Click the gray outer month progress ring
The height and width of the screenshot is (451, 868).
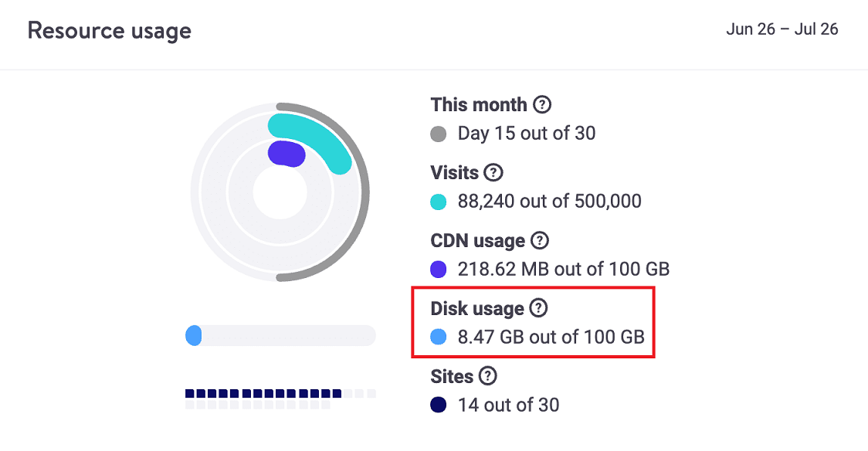pyautogui.click(x=363, y=193)
